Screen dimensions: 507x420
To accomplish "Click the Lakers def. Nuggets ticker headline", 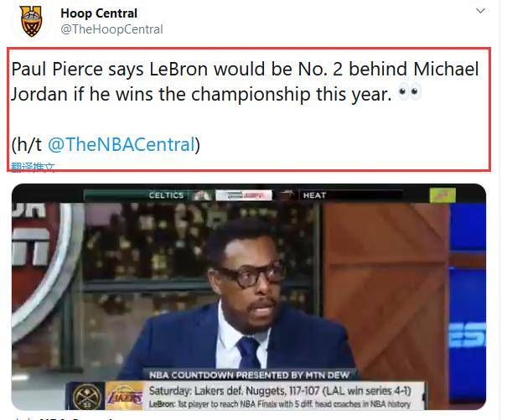I will point(280,391).
